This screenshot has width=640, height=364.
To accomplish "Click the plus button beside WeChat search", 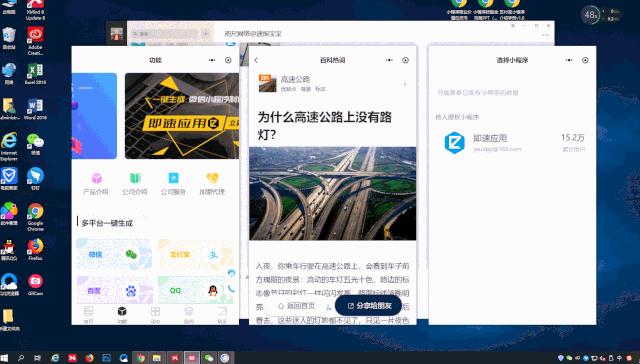I will point(206,34).
